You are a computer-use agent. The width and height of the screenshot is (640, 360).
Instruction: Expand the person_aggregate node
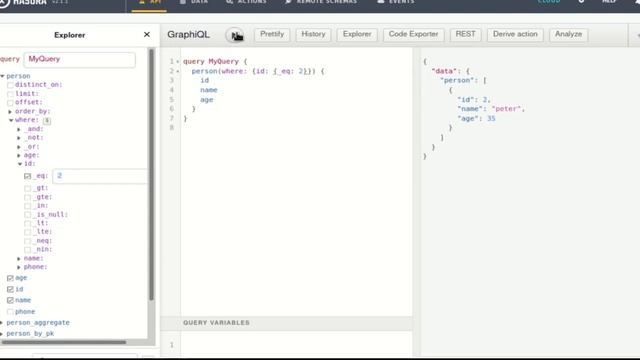2,323
